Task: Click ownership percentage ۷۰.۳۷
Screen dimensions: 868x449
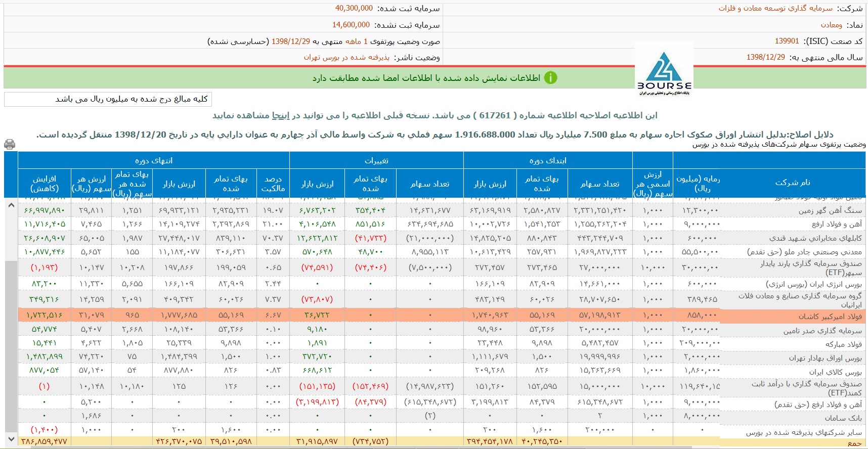Action: point(273,238)
